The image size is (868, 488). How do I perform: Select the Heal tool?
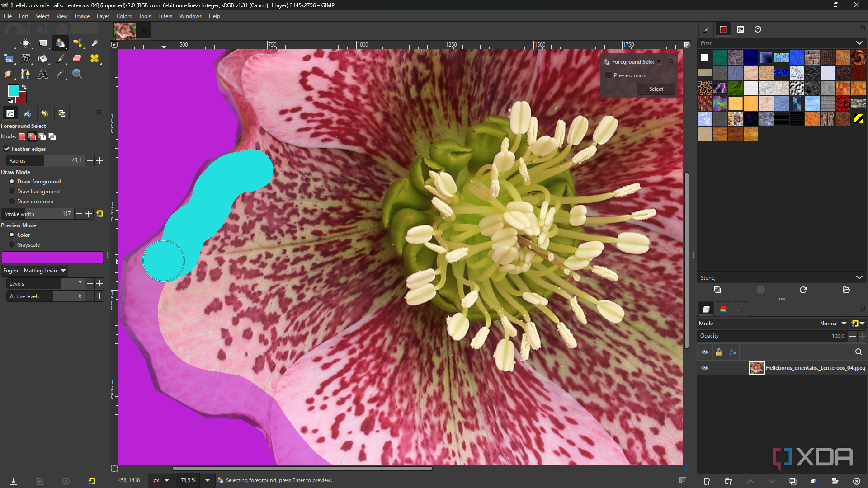click(x=94, y=58)
